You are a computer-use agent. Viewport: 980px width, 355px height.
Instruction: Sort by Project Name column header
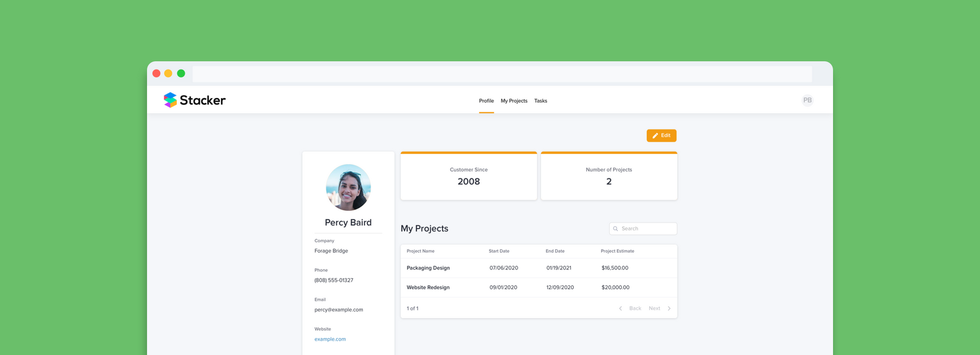pos(420,251)
